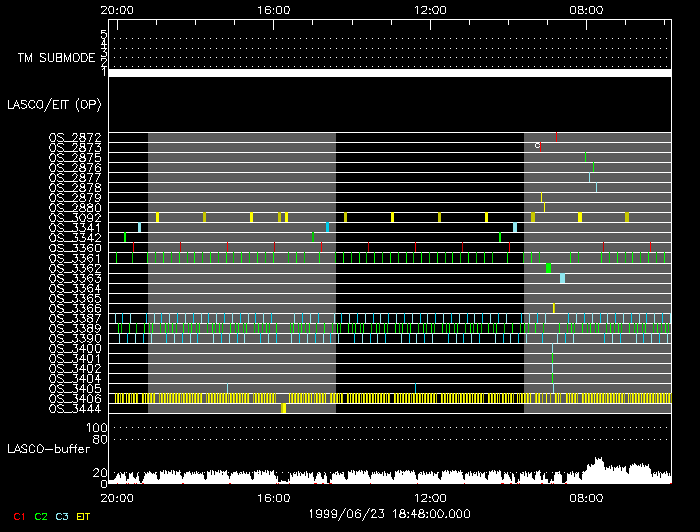
Task: Click the 12:00 tick label on top axis
Action: click(430, 9)
